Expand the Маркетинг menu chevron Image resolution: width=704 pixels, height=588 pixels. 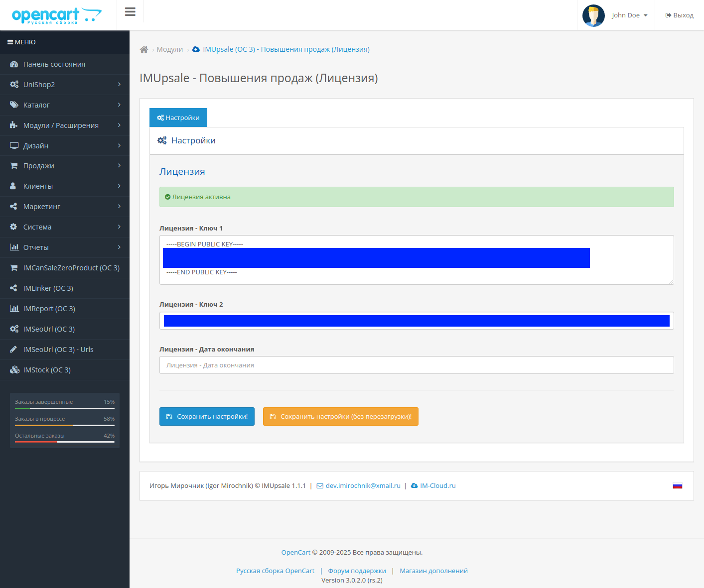point(119,207)
